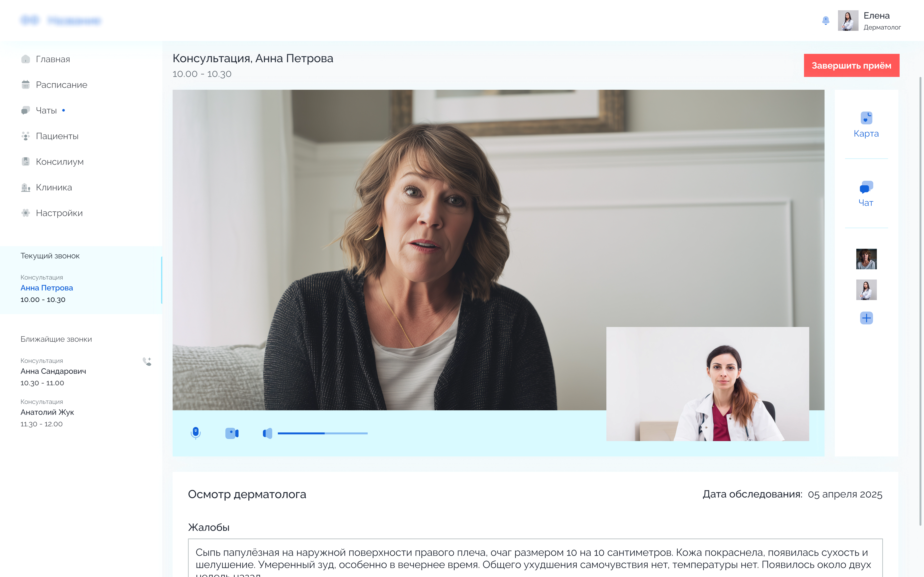Go to the Чаты section
The height and width of the screenshot is (577, 924).
[46, 110]
